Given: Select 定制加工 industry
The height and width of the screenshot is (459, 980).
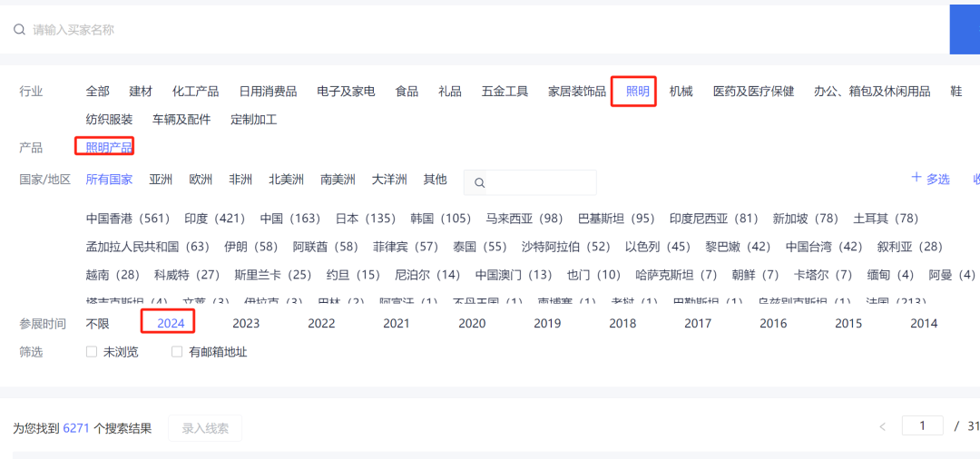Looking at the screenshot, I should (254, 119).
